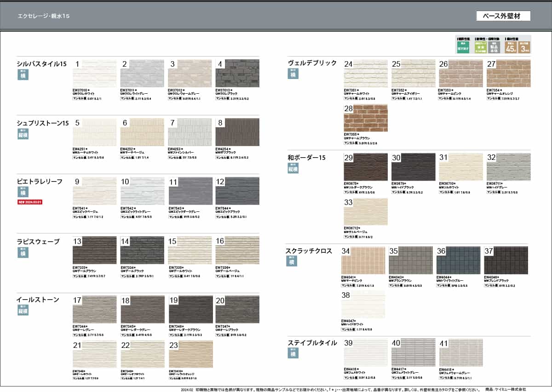Click the ベース外壁材 label box
This screenshot has height=392, width=552.
pos(503,16)
